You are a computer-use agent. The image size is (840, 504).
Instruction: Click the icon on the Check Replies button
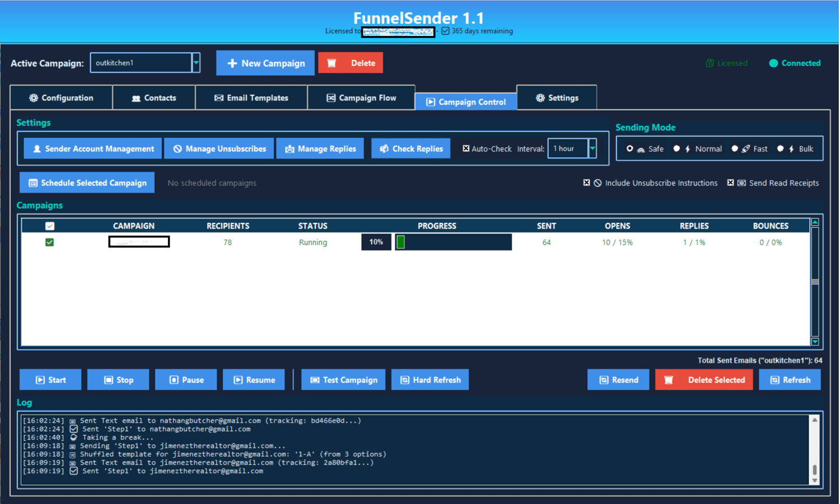coord(384,149)
